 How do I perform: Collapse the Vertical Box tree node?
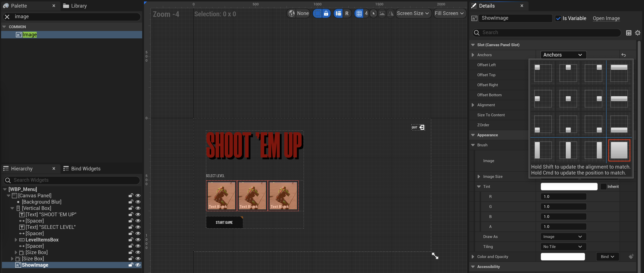point(12,208)
